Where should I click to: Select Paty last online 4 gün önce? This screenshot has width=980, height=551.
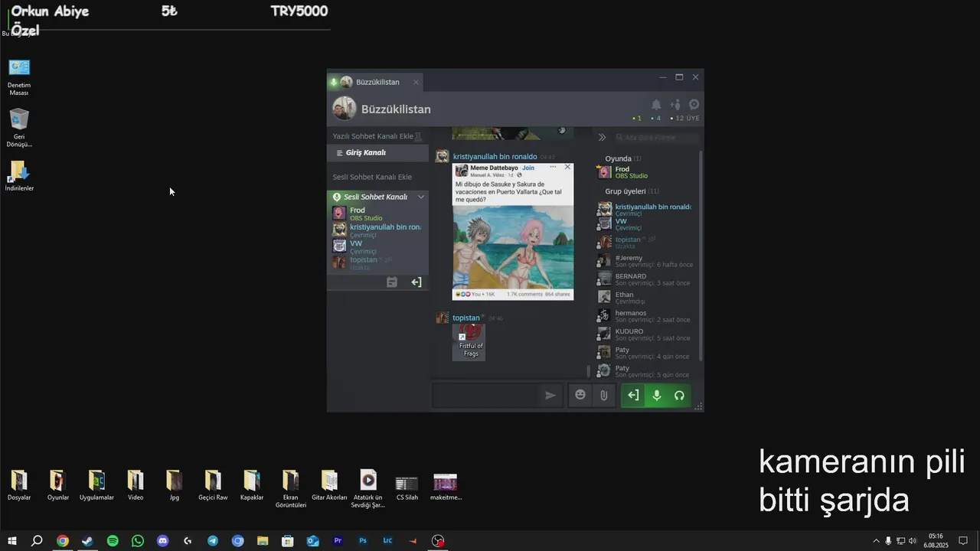click(x=647, y=353)
